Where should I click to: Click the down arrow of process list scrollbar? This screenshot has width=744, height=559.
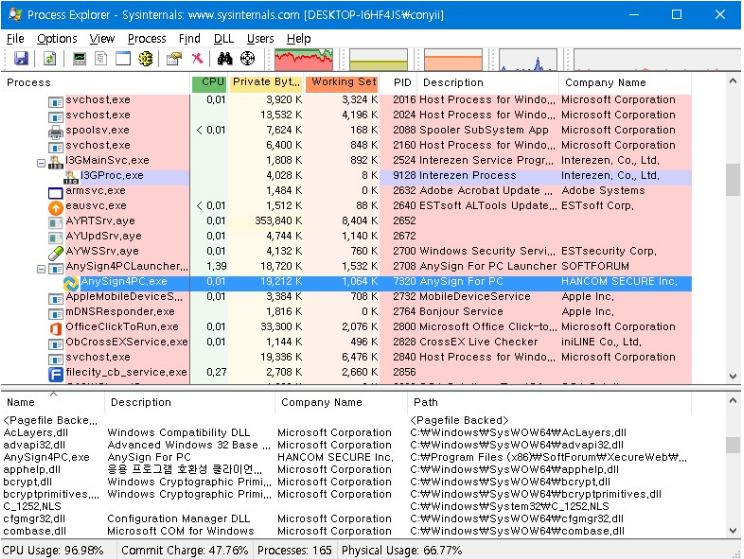tap(733, 376)
